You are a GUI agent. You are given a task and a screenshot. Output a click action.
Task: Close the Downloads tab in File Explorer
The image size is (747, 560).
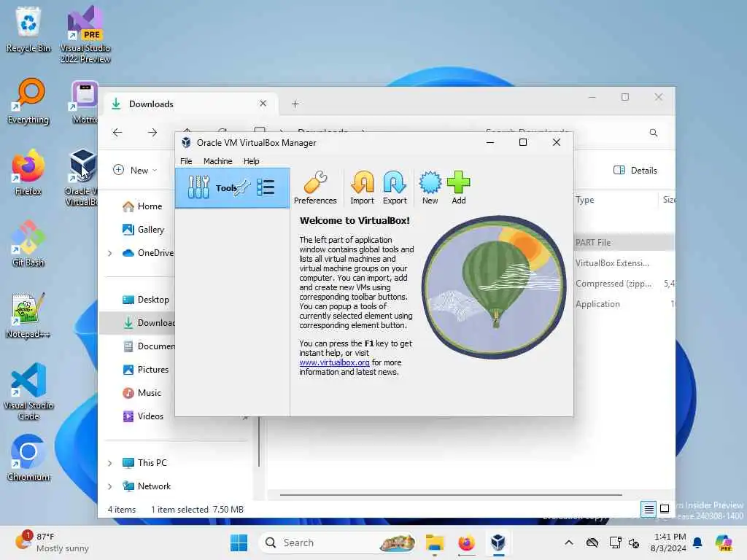(263, 104)
